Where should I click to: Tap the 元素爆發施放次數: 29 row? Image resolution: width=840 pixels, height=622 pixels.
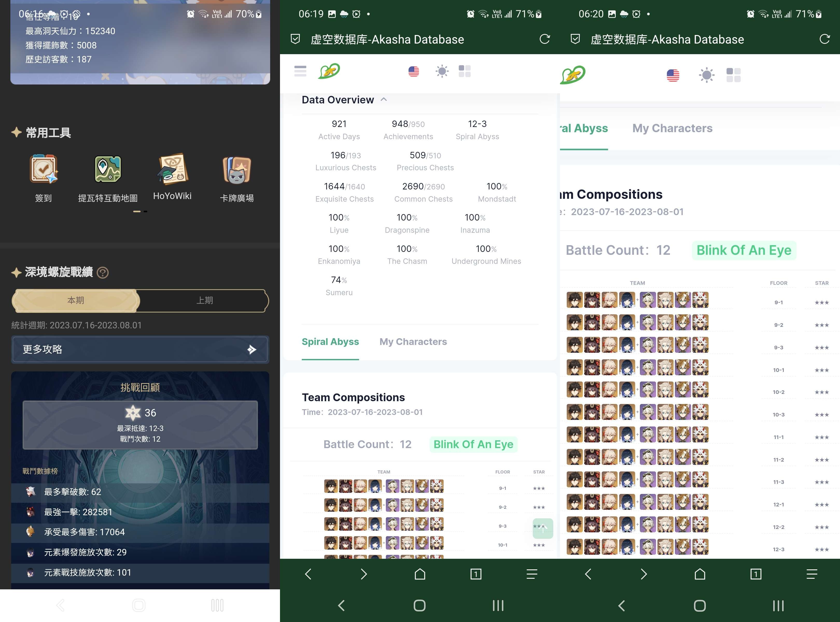coord(140,553)
